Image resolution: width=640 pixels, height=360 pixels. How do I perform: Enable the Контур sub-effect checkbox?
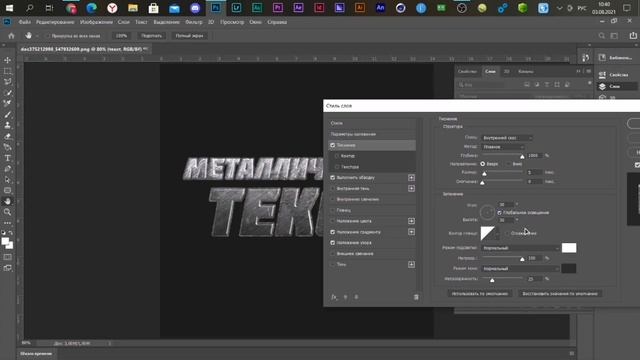tap(337, 156)
